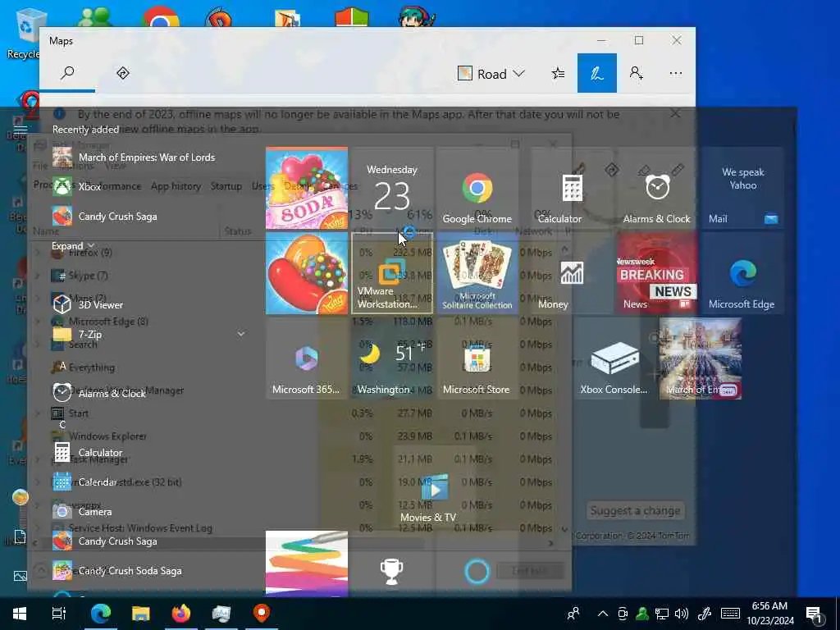Image resolution: width=840 pixels, height=630 pixels.
Task: Expand the Recently added list
Action: (73, 246)
